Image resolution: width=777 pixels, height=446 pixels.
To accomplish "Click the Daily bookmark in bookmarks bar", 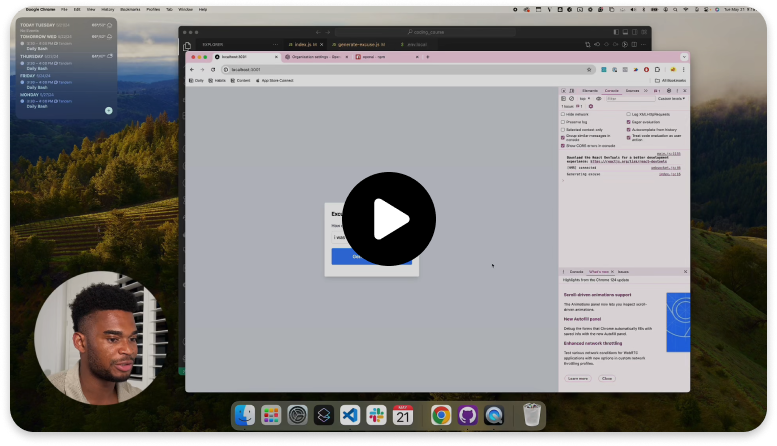I will click(x=196, y=80).
